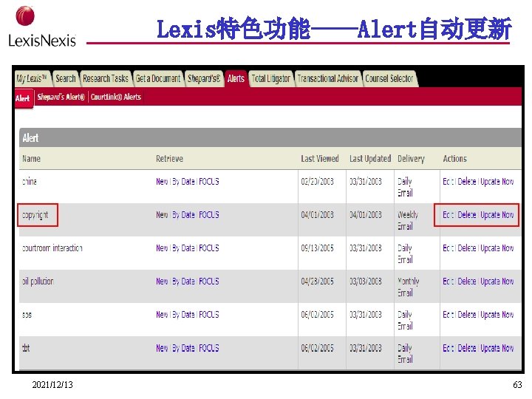Update Now the tbt alert

(497, 348)
